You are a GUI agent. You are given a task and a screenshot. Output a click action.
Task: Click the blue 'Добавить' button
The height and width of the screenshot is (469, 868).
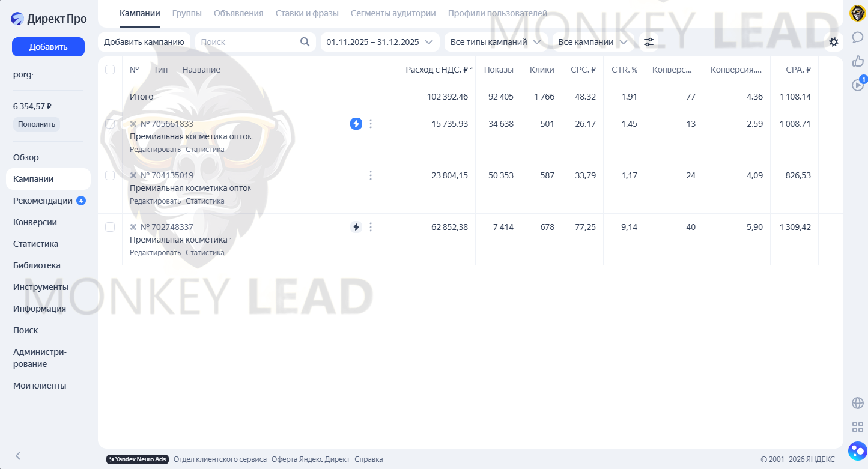[48, 47]
